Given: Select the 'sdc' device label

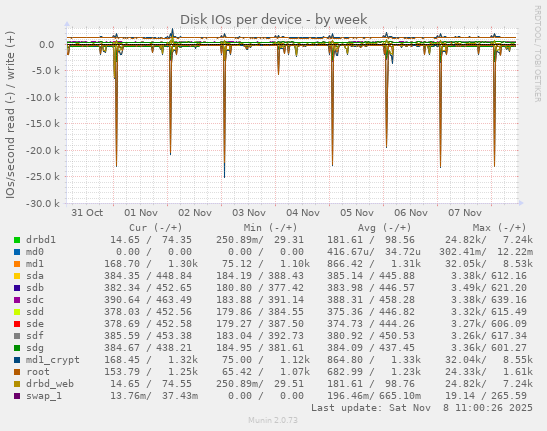Looking at the screenshot, I should click(35, 300).
